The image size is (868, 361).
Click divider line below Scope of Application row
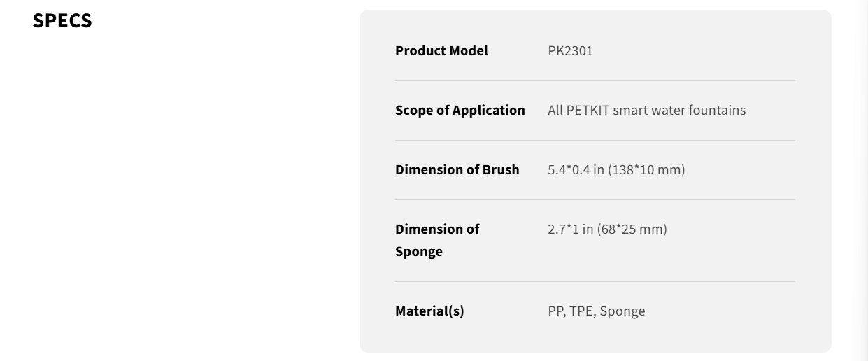click(x=595, y=140)
